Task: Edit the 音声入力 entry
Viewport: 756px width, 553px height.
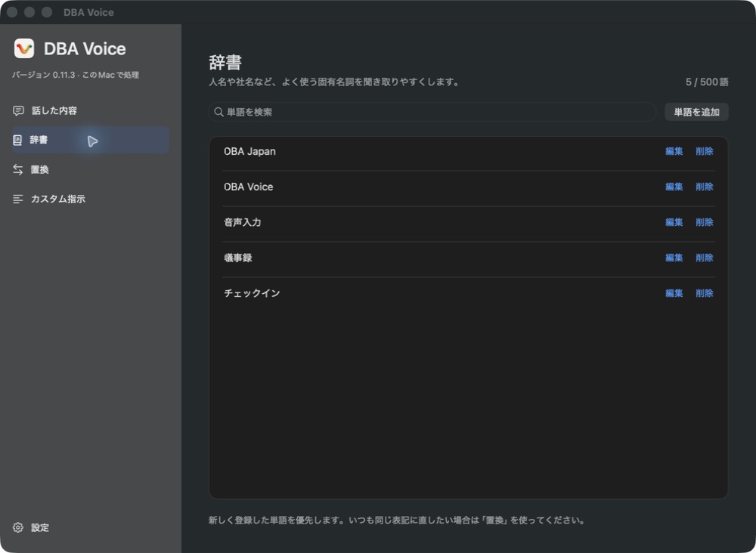Action: coord(674,222)
